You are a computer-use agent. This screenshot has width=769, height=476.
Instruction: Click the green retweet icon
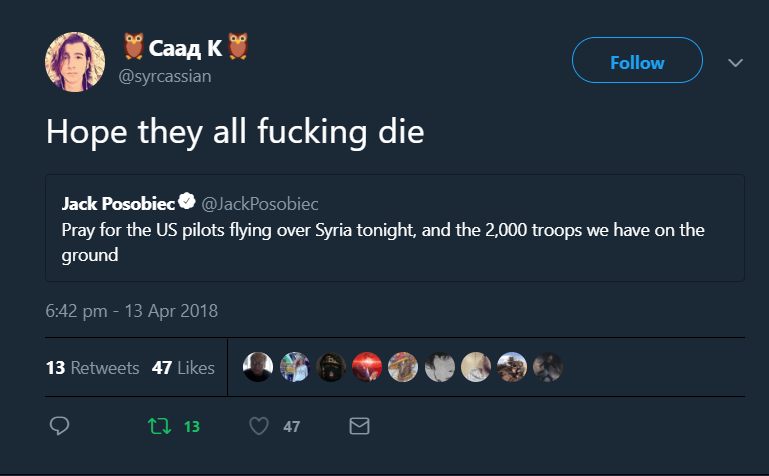(159, 426)
